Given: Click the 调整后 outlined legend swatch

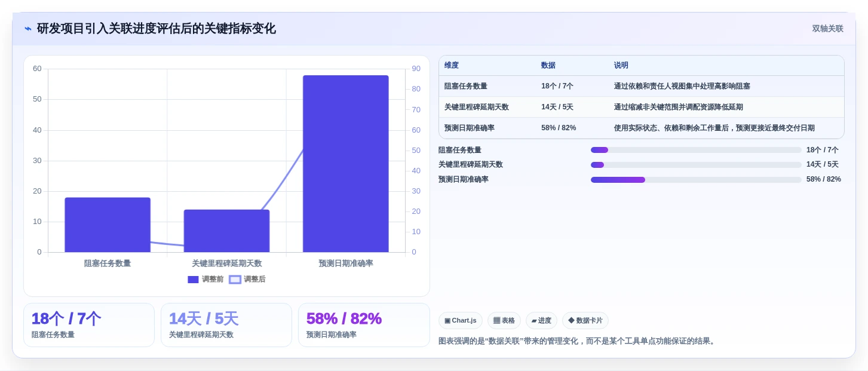Looking at the screenshot, I should click(235, 279).
